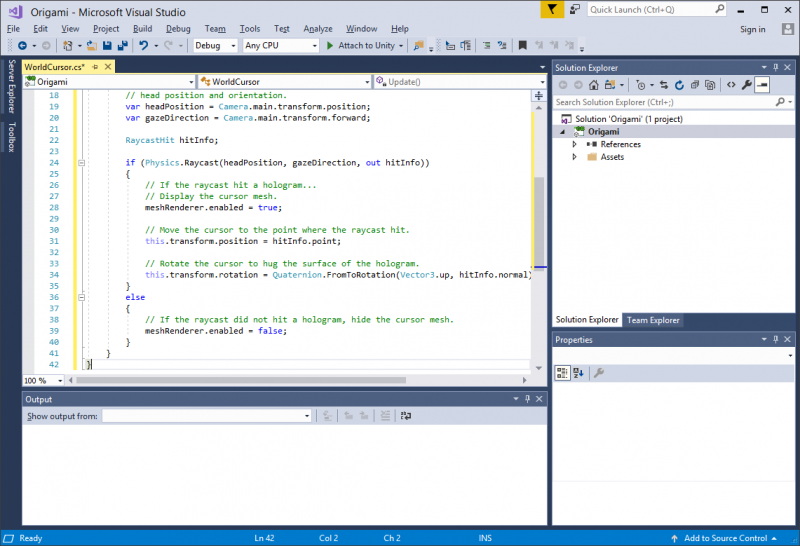Collapse the Origami project node
Screen dimensions: 800x546
tap(563, 132)
